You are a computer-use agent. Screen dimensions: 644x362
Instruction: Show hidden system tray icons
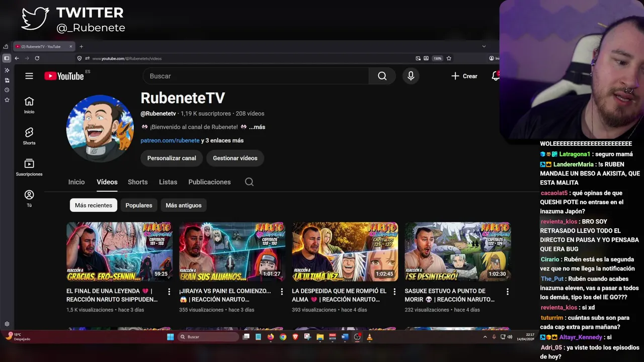pos(485,337)
